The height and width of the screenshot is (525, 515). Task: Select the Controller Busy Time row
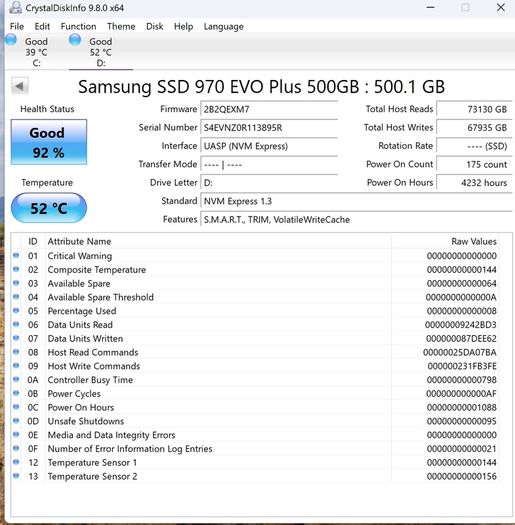(255, 380)
